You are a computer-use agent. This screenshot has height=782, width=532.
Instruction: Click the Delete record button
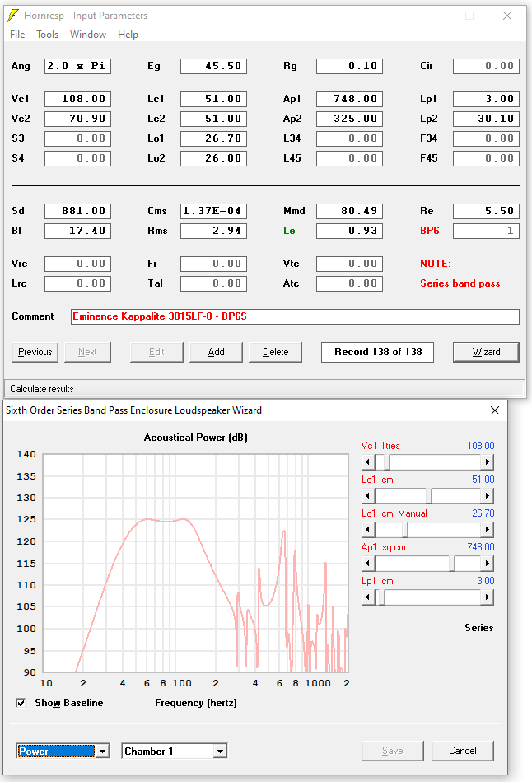click(x=275, y=352)
